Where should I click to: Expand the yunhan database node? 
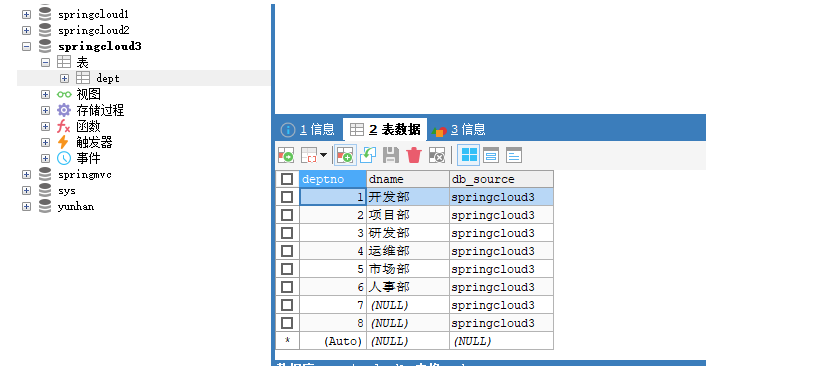(x=27, y=206)
